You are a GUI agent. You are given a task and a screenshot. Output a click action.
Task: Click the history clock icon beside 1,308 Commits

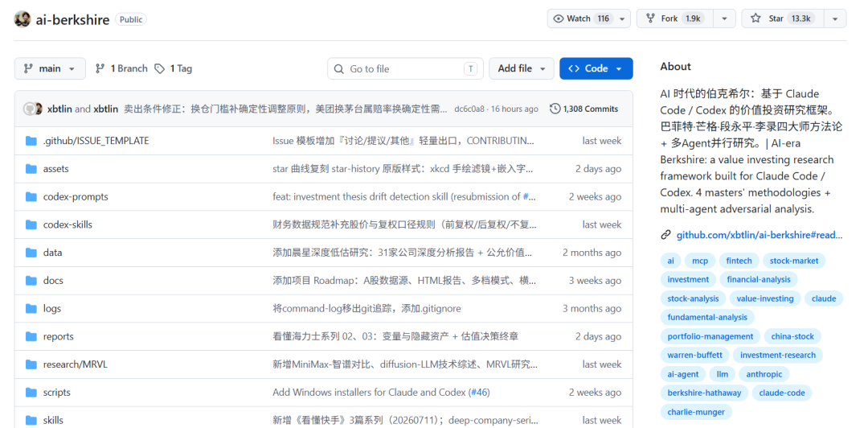(555, 109)
